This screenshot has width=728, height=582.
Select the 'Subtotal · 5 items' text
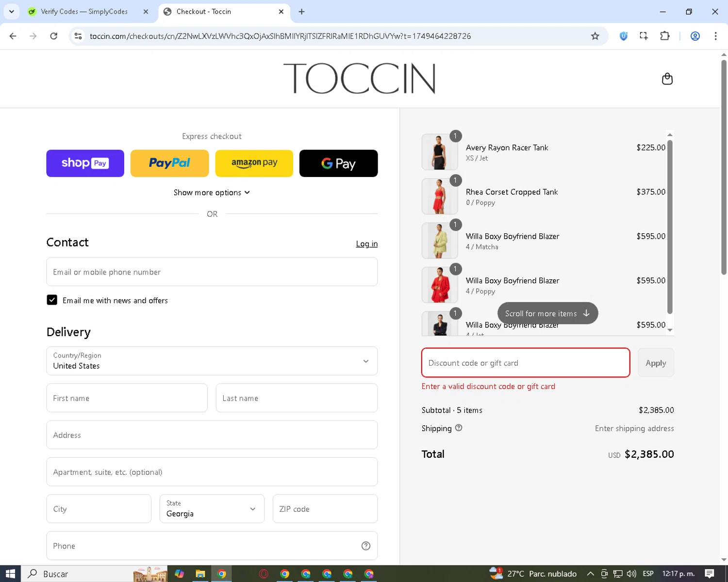pos(452,410)
